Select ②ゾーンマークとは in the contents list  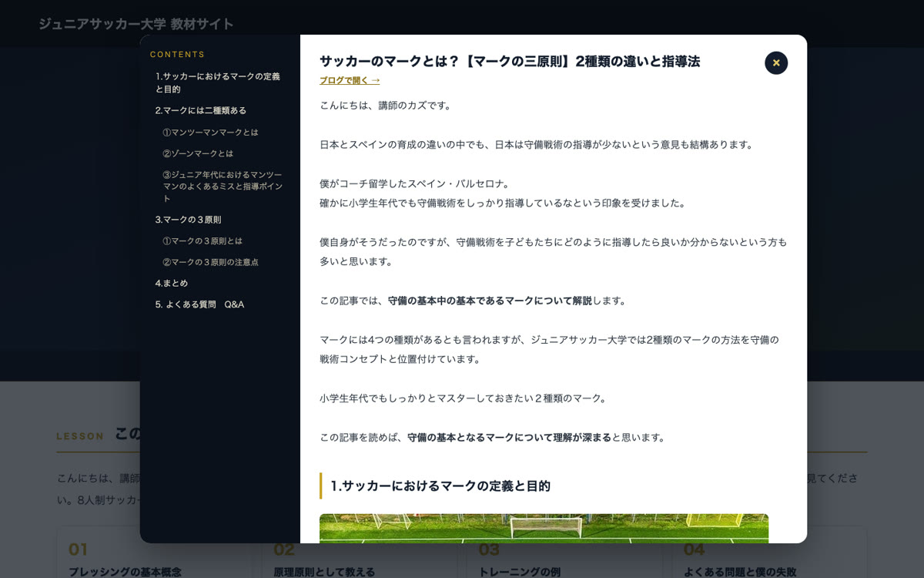pos(198,153)
